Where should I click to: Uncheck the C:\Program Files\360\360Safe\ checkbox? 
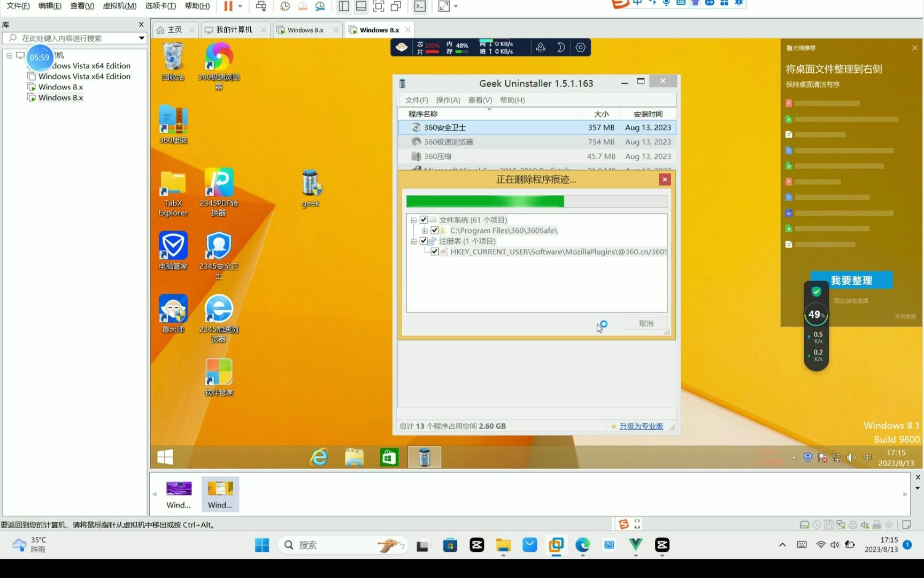[x=435, y=231]
